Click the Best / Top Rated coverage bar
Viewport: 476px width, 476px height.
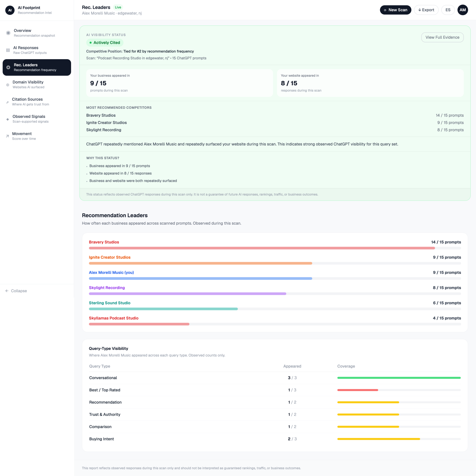399,390
